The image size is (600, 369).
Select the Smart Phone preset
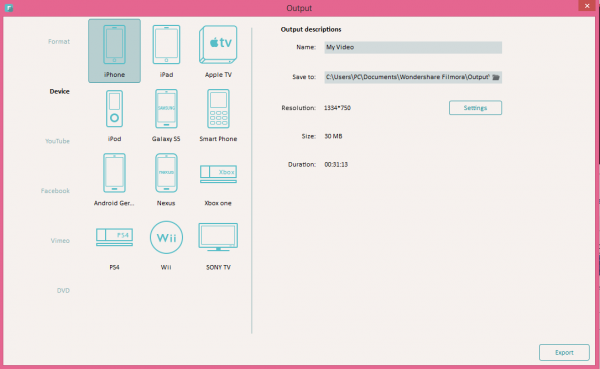(218, 115)
